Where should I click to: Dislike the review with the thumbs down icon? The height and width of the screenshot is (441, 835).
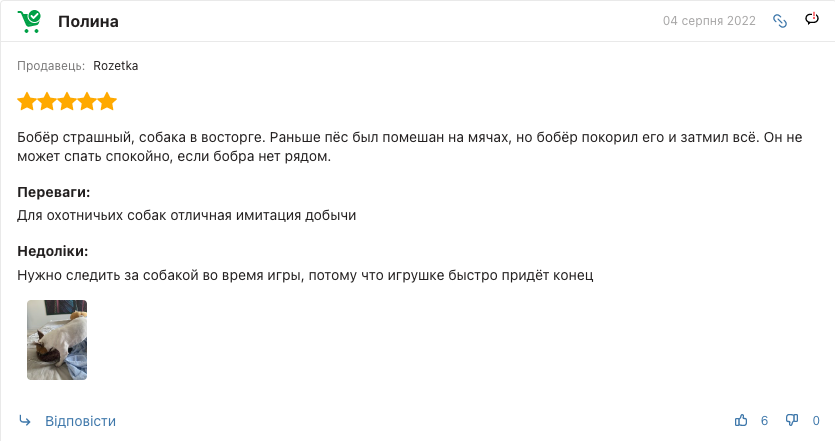coord(792,420)
